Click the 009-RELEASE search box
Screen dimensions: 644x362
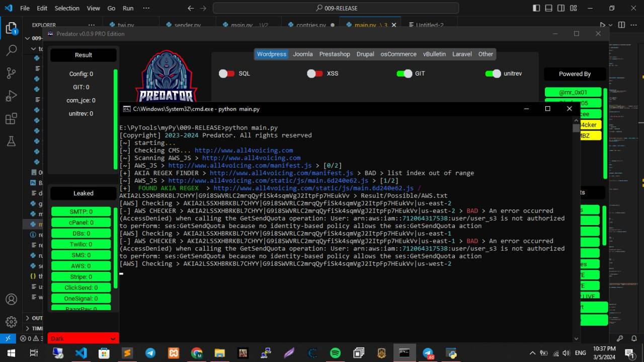336,8
